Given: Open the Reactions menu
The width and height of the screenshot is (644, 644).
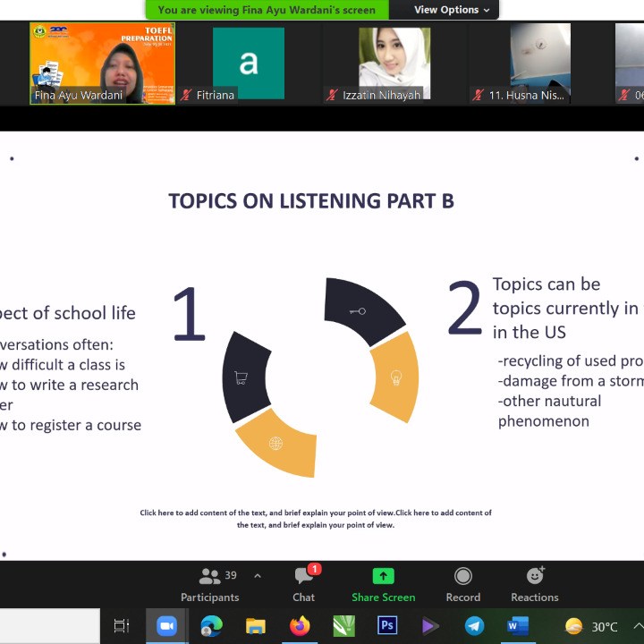Looking at the screenshot, I should point(535,584).
